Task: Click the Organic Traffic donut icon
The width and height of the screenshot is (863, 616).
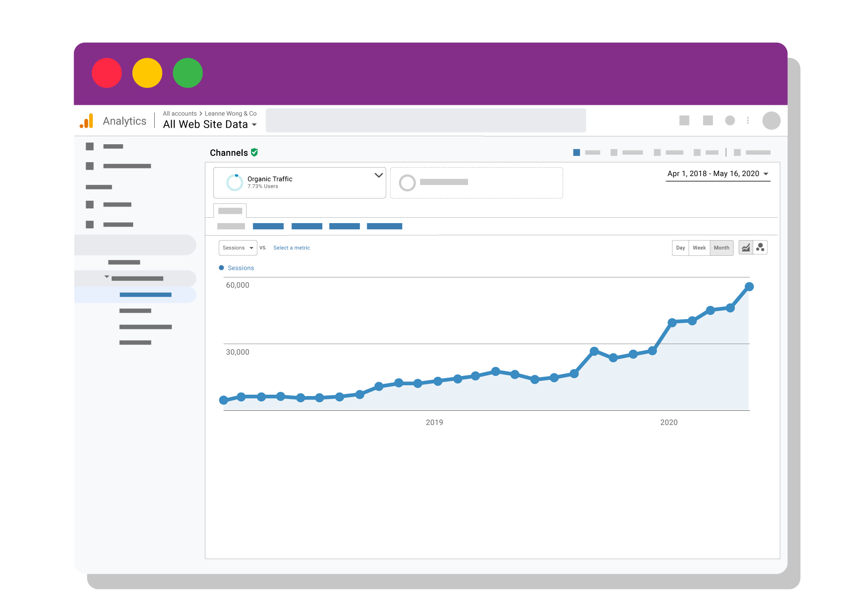Action: tap(234, 182)
